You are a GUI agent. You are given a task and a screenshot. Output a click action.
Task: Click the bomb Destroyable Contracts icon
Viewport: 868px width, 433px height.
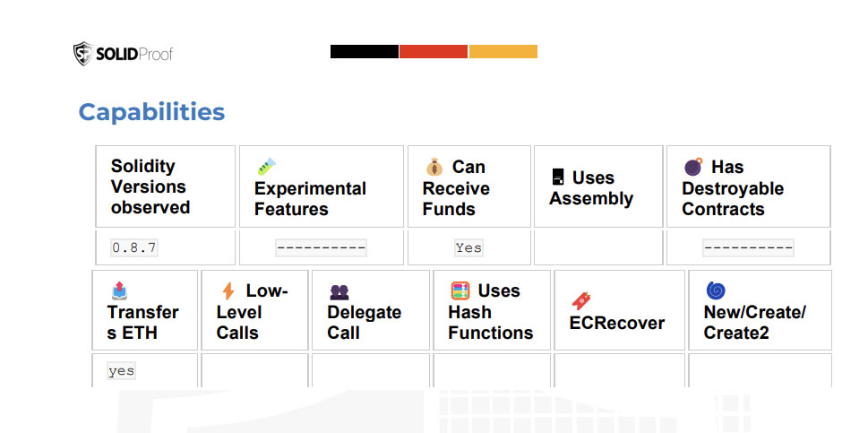[693, 166]
